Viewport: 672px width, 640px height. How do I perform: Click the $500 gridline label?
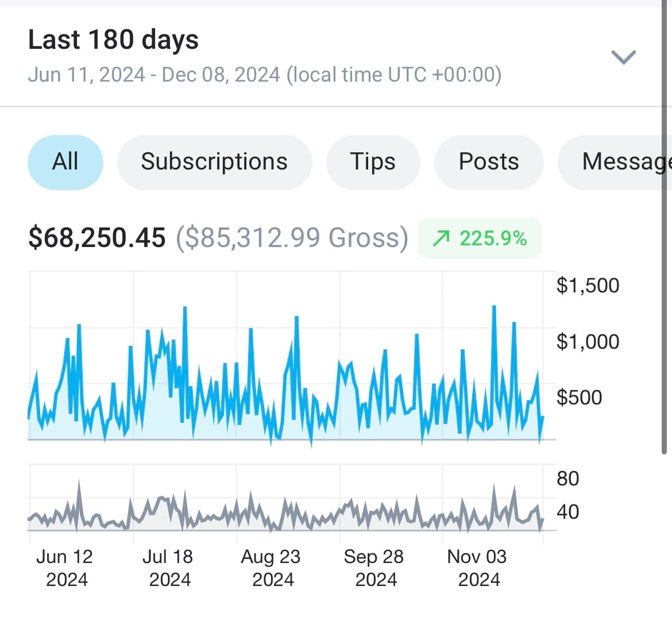[x=580, y=397]
